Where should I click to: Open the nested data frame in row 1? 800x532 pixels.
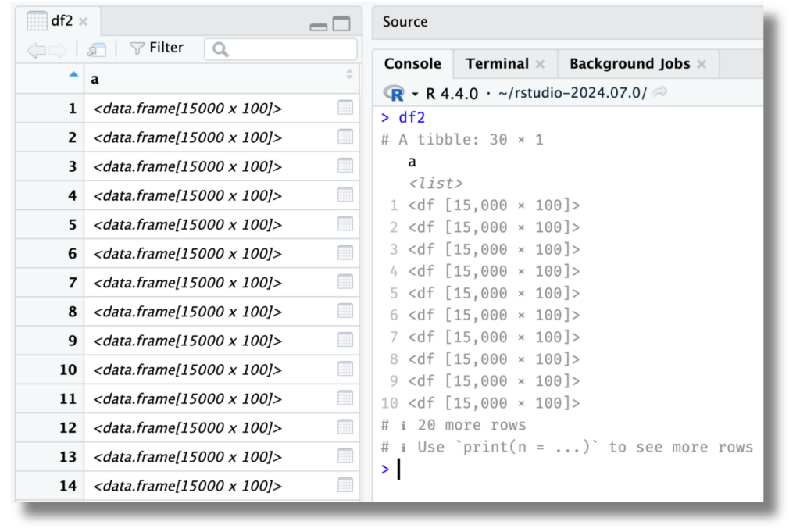tap(345, 108)
